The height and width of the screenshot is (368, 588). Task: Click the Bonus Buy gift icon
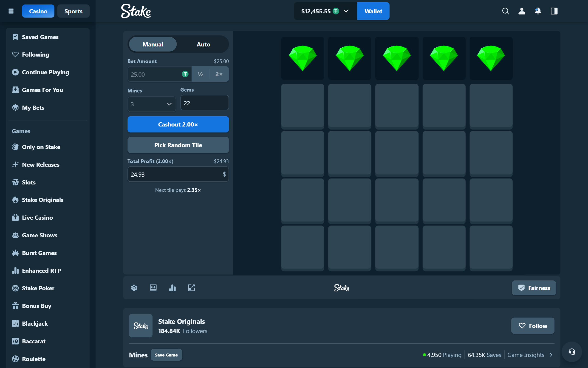click(15, 306)
